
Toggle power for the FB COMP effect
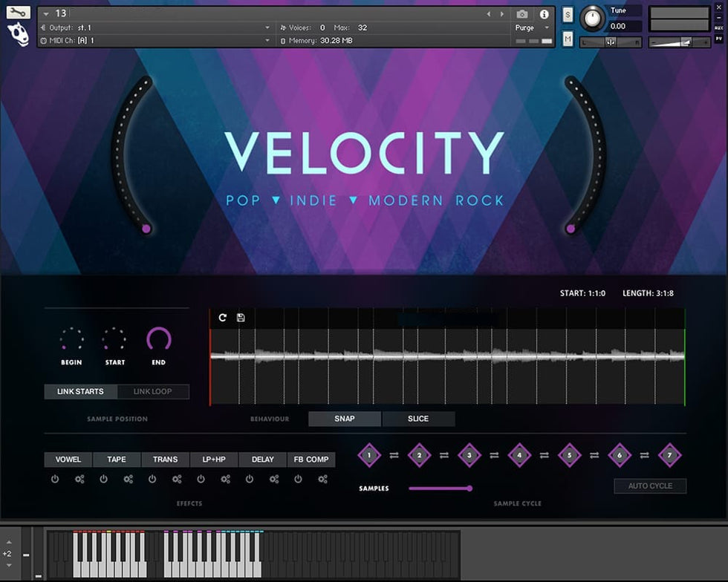[x=298, y=480]
